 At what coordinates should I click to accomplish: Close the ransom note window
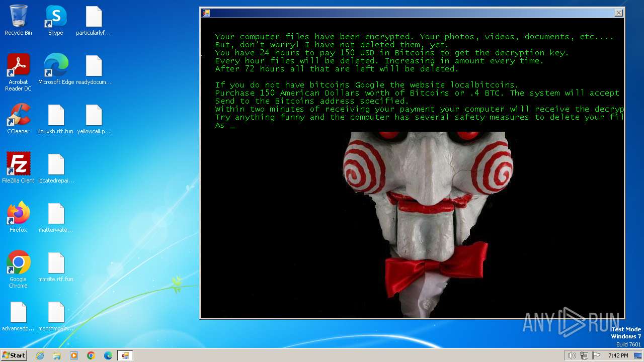pyautogui.click(x=619, y=13)
